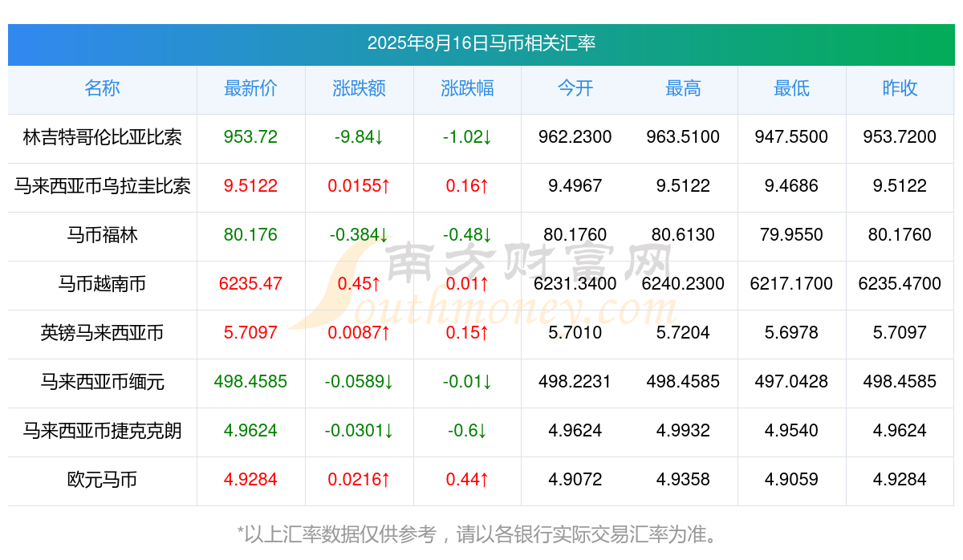Click change amount 0.0087↑
Viewport: 963px width, 560px height.
click(x=360, y=333)
